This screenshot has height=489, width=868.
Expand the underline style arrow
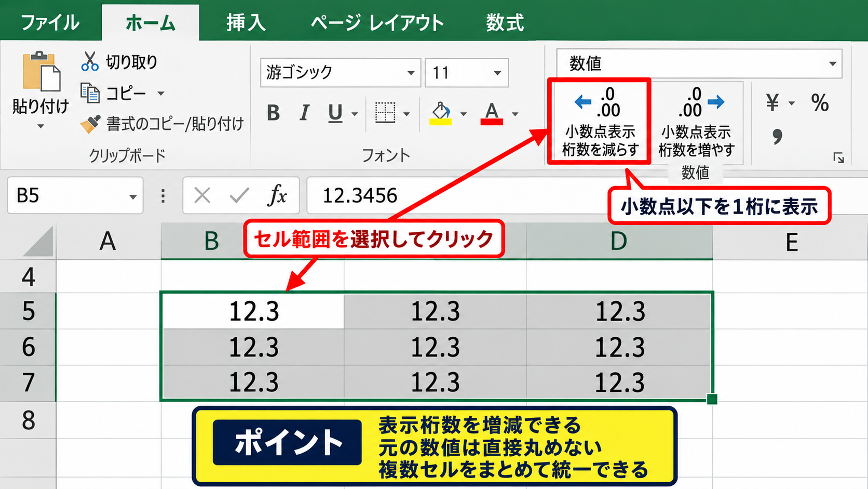355,114
